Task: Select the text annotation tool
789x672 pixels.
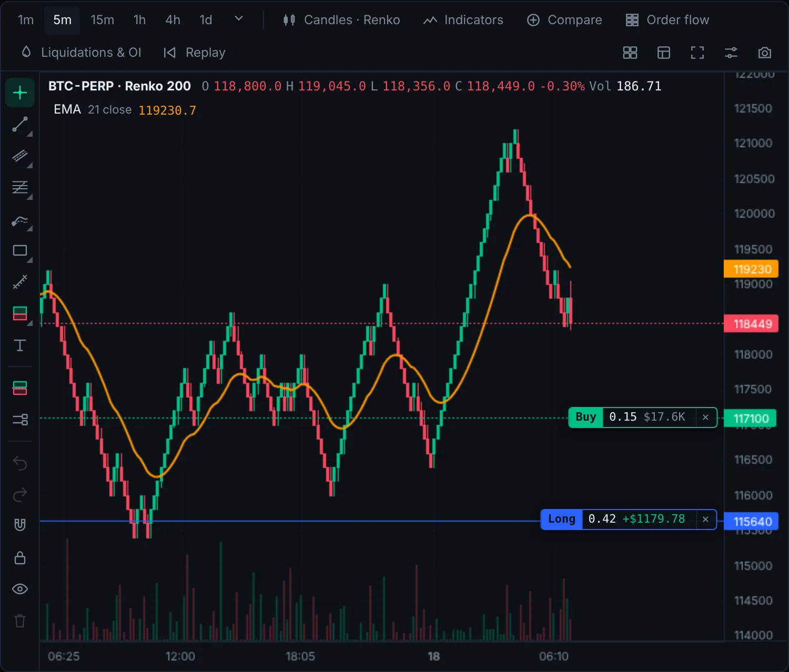Action: click(20, 345)
